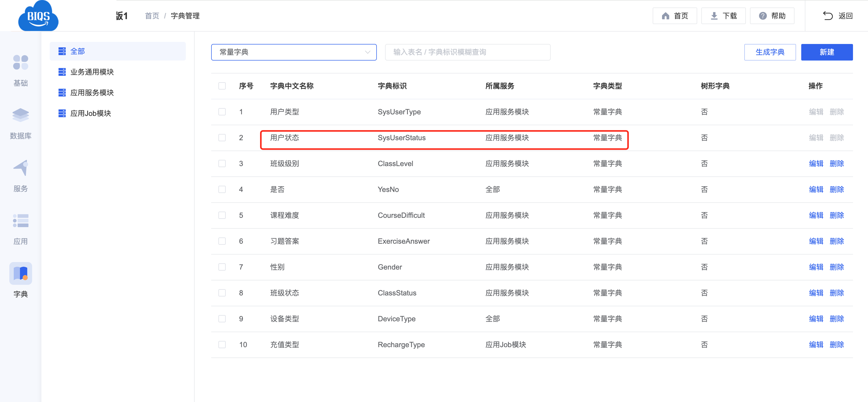868x402 pixels.
Task: Edit the 课程难度 dictionary row
Action: 816,215
